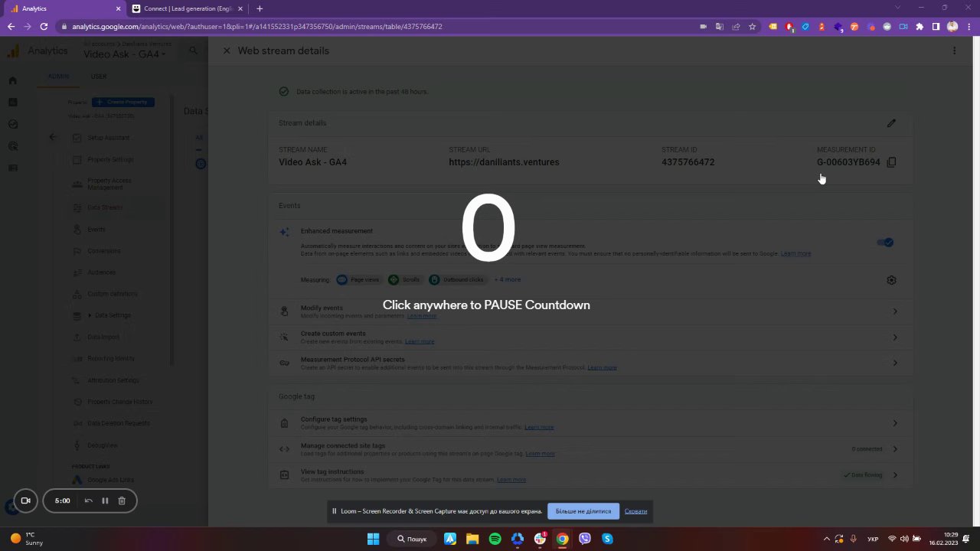980x551 pixels.
Task: Close the Web stream details panel
Action: pyautogui.click(x=227, y=51)
